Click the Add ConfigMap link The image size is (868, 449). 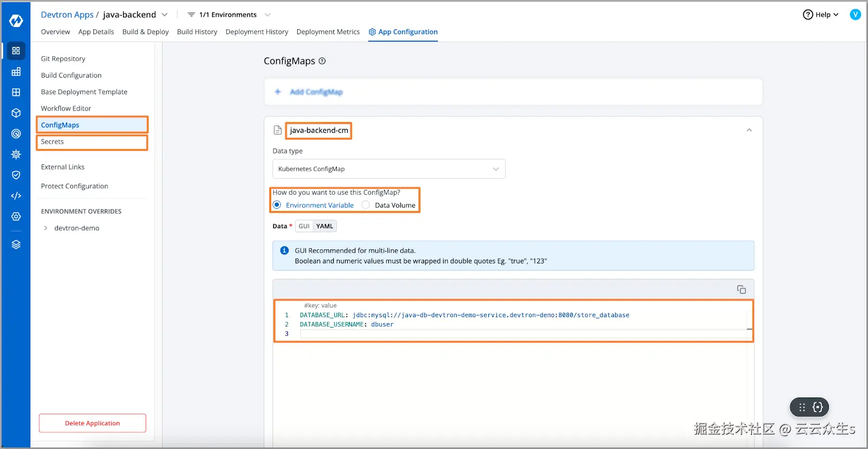316,92
